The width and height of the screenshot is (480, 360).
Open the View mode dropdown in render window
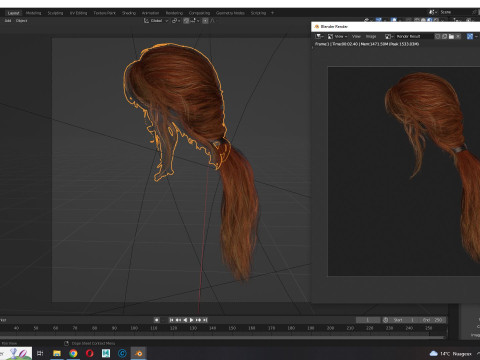tap(337, 36)
